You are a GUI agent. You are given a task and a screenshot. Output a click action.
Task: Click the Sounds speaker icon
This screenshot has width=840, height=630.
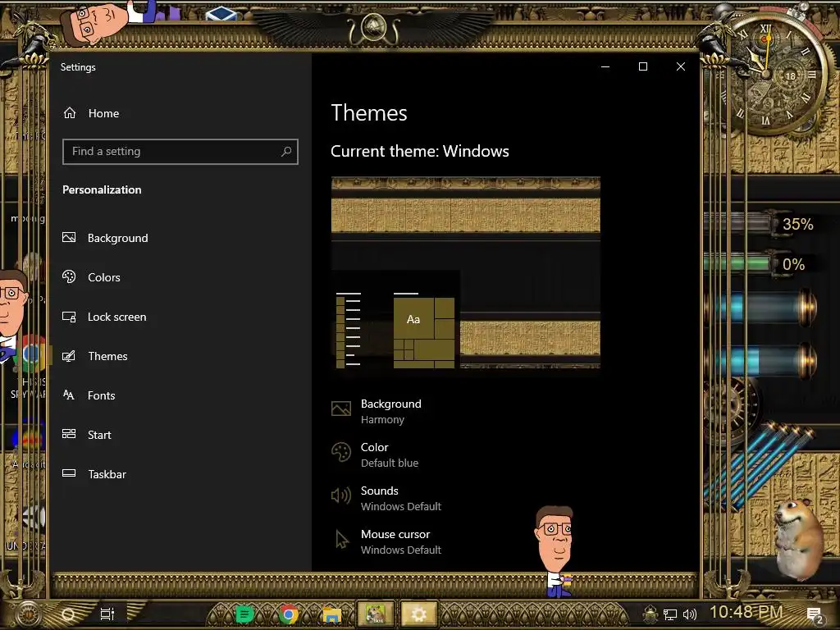click(341, 496)
